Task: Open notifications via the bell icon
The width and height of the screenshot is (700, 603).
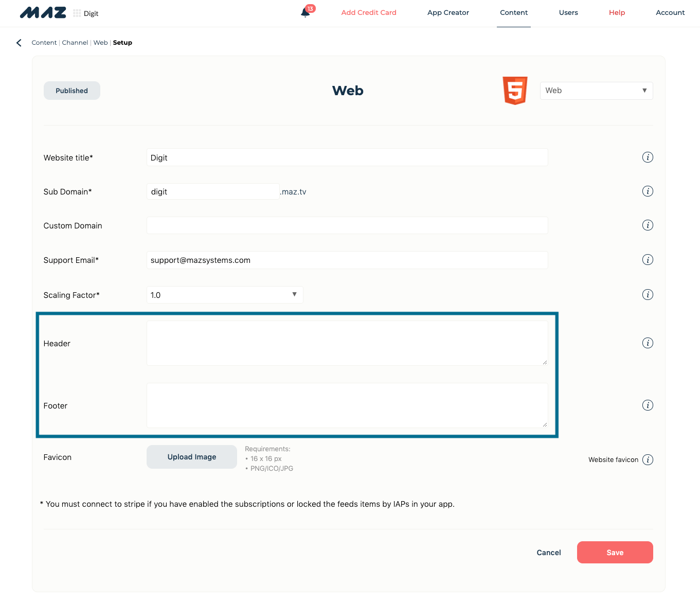Action: pyautogui.click(x=306, y=12)
